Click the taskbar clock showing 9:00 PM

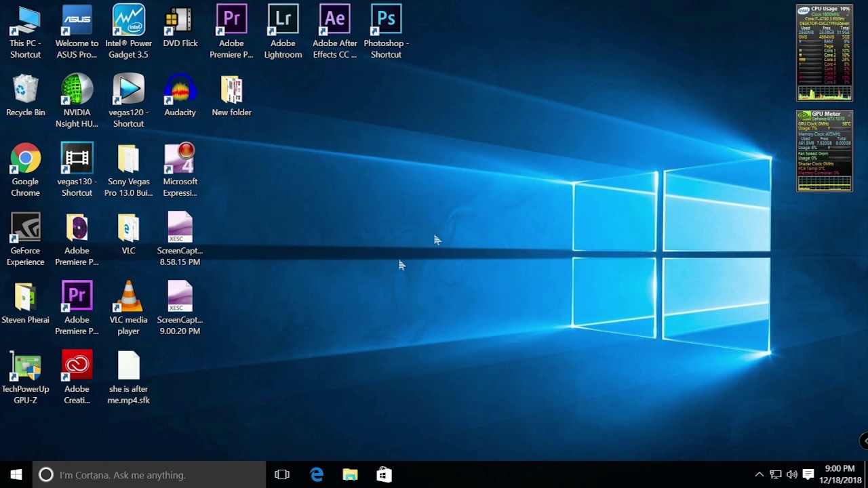tap(840, 474)
